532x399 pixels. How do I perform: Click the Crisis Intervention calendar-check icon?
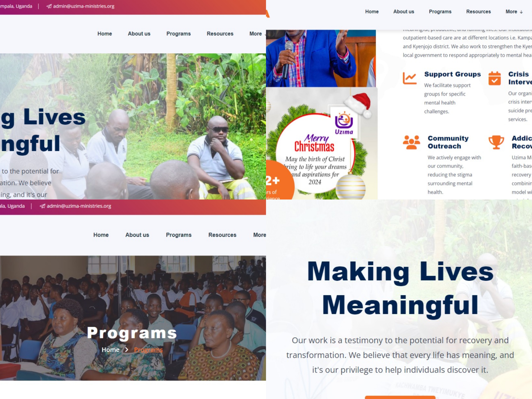pyautogui.click(x=494, y=78)
